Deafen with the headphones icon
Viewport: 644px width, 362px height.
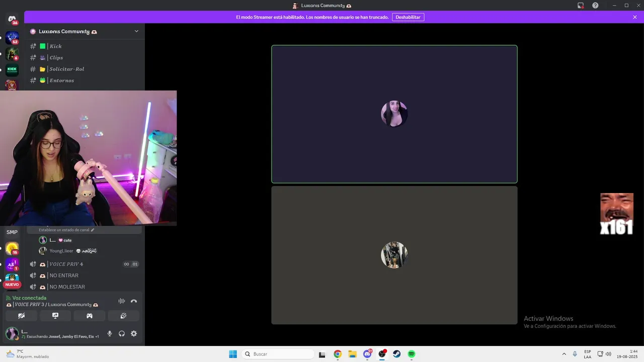(122, 333)
